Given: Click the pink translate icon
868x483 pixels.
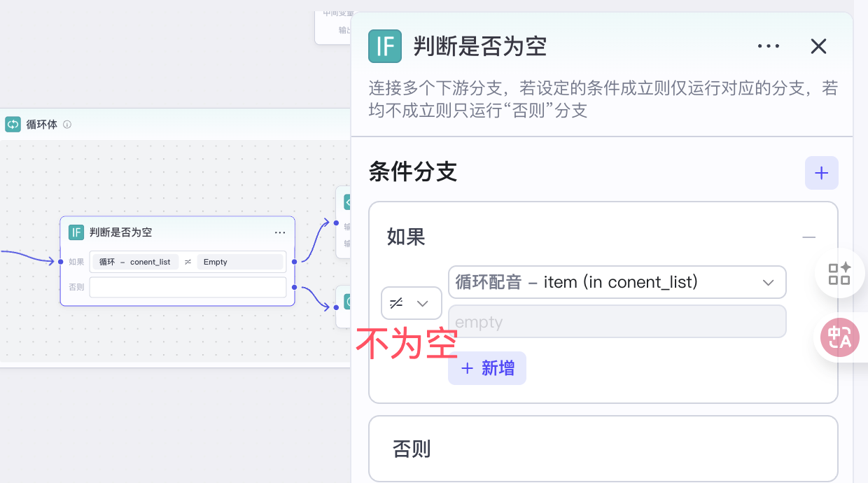Looking at the screenshot, I should tap(839, 337).
